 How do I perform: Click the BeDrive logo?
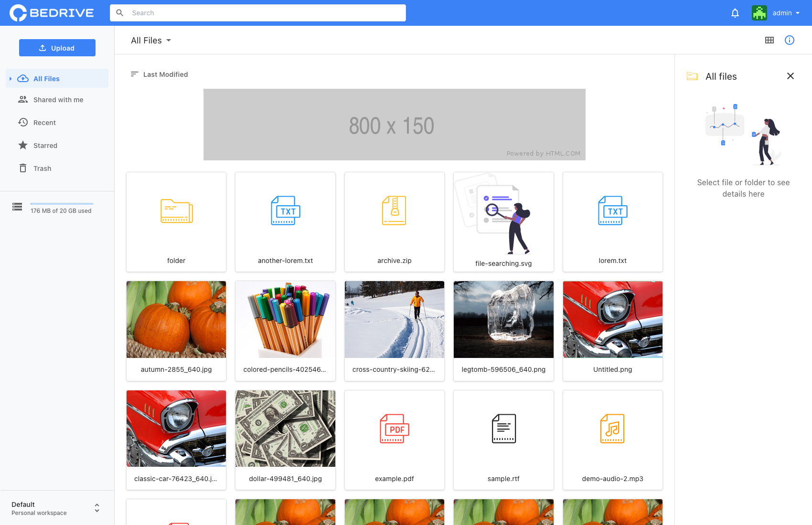(52, 13)
